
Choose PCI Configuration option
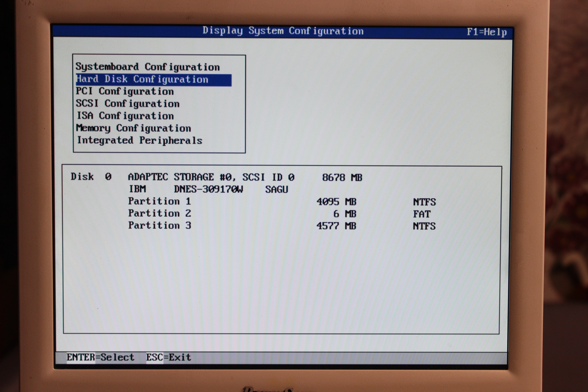tap(125, 92)
